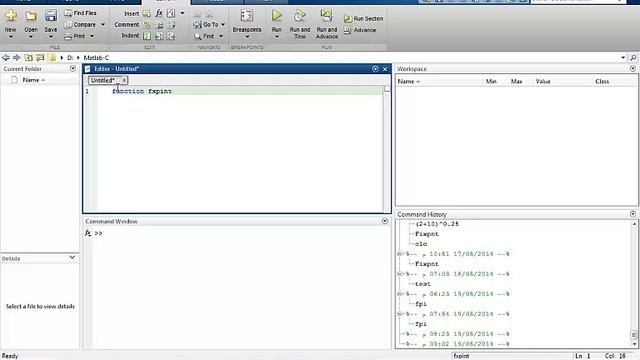Click Run Section in Run group
Image resolution: width=640 pixels, height=360 pixels.
[364, 19]
